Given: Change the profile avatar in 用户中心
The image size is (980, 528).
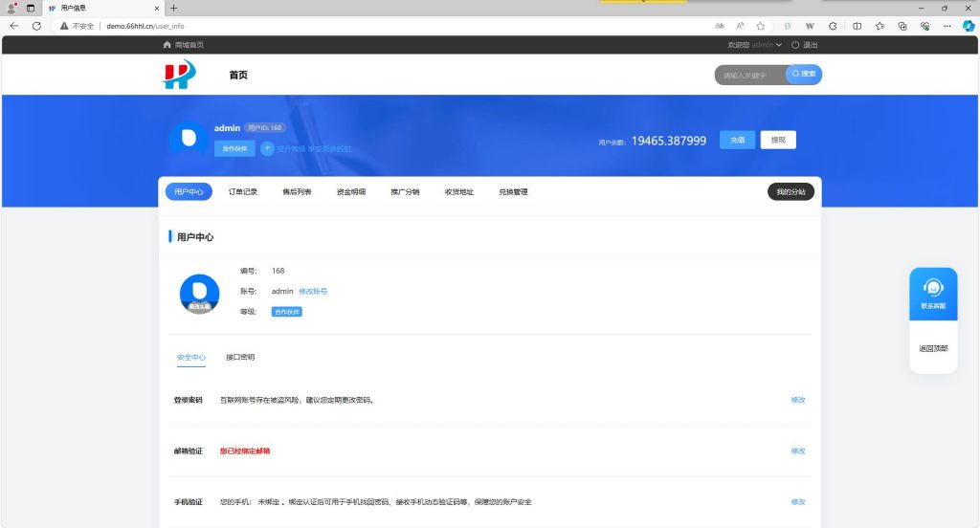Looking at the screenshot, I should point(199,294).
